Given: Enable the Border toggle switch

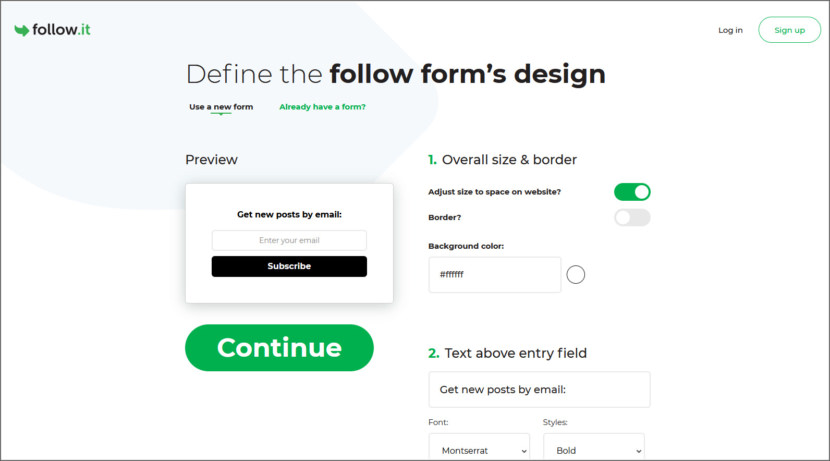Looking at the screenshot, I should 632,218.
